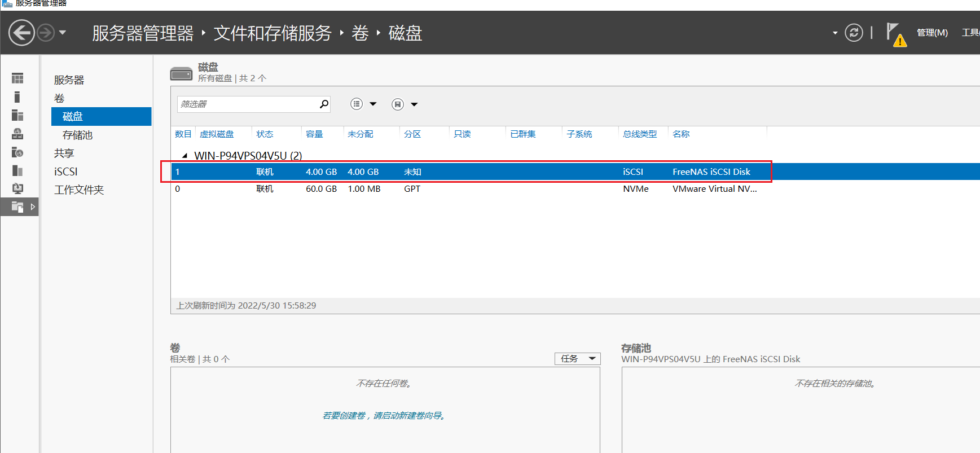Screen dimensions: 980x453
Task: Open sixth left sidebar role icon
Action: [x=17, y=170]
